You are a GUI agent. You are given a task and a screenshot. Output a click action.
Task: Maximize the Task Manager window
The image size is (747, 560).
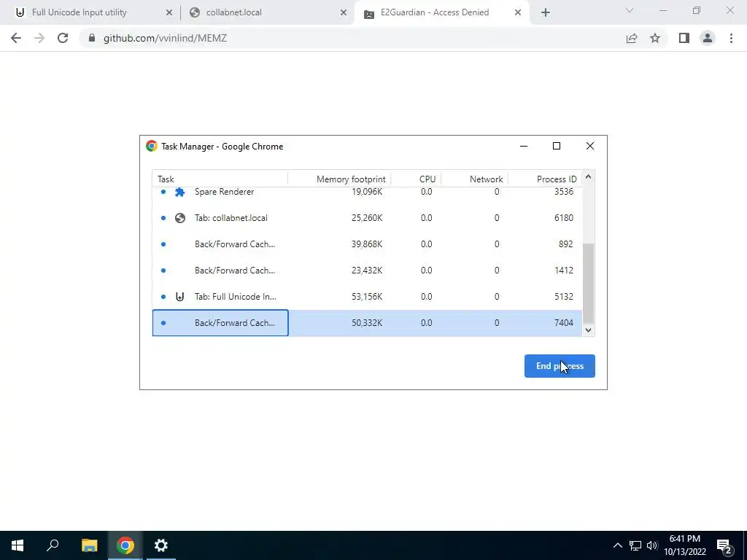(x=557, y=146)
